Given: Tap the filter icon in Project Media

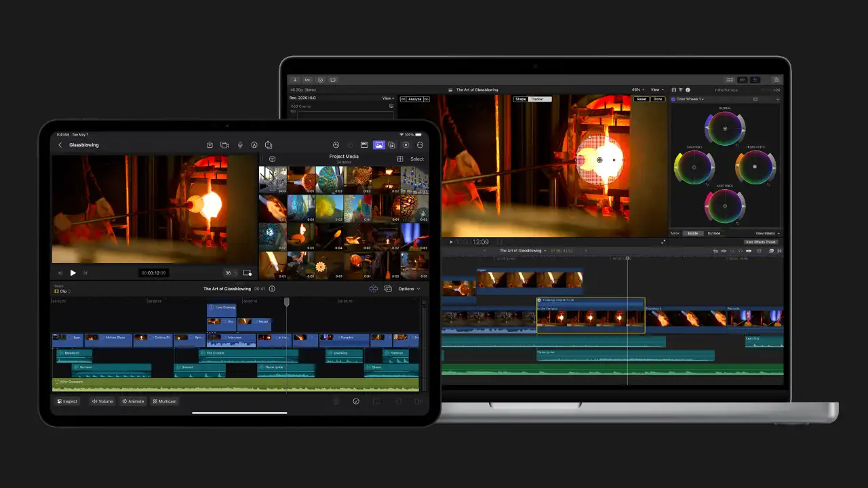Looking at the screenshot, I should point(272,159).
